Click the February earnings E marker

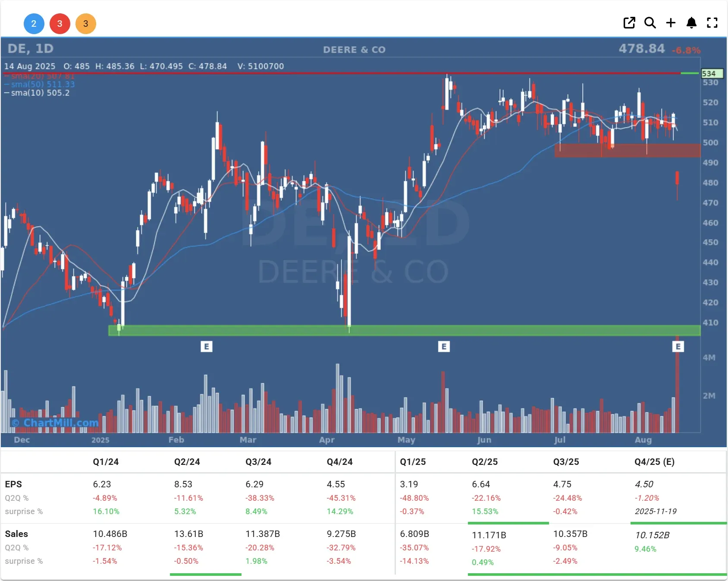tap(207, 347)
